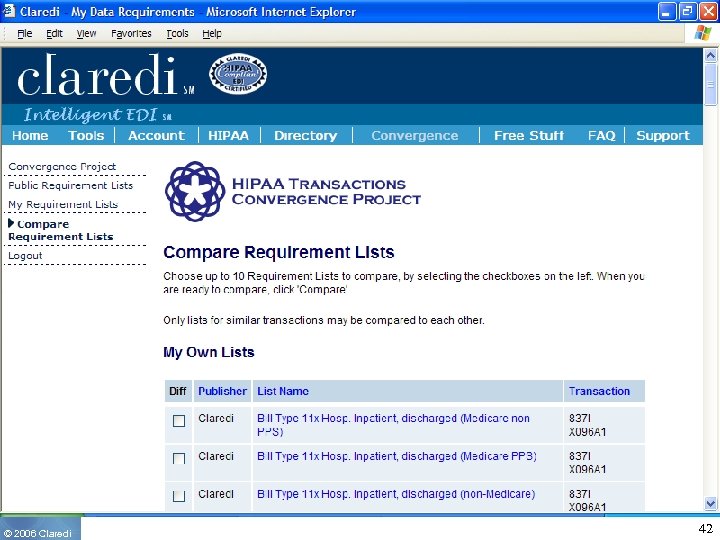Select the Convergence navigation tab
Image resolution: width=720 pixels, height=540 pixels.
[415, 135]
